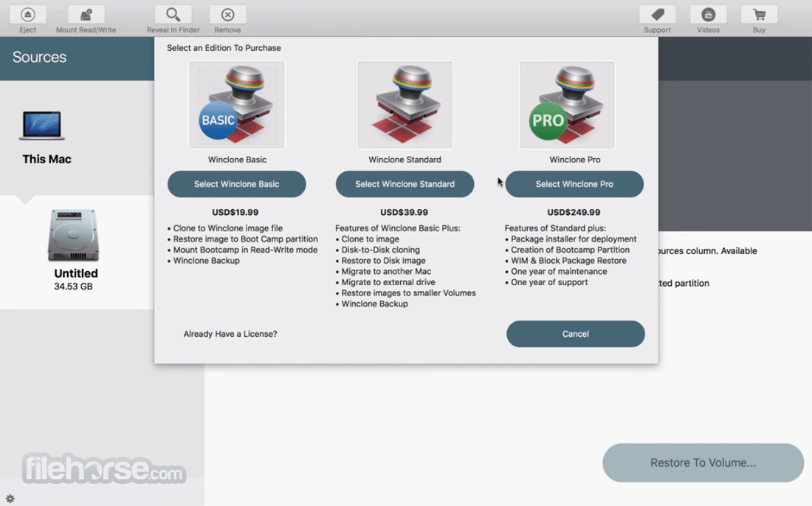Click the Restore To Volume... button

(x=703, y=462)
